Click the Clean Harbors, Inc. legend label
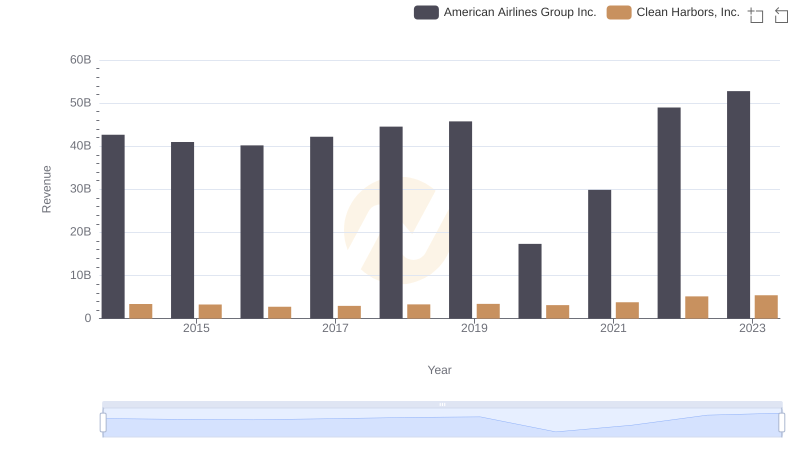 tap(688, 12)
